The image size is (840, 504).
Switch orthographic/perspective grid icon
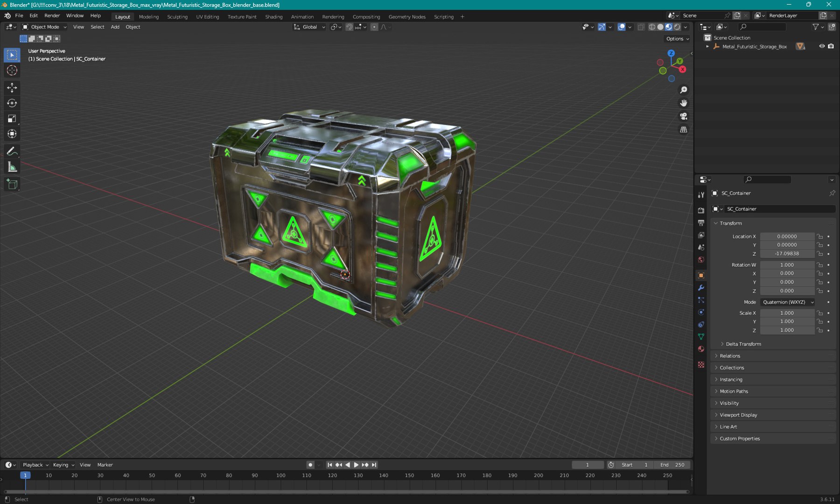[x=684, y=130]
